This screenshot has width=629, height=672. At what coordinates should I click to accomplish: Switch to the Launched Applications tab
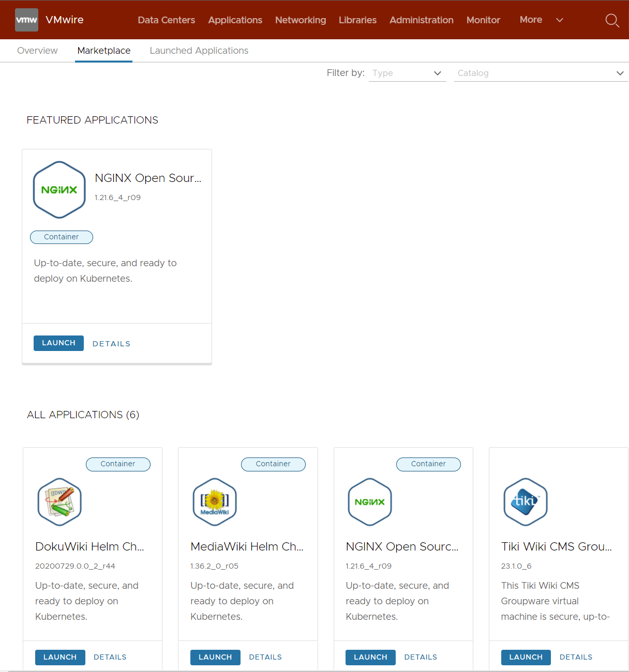(199, 51)
